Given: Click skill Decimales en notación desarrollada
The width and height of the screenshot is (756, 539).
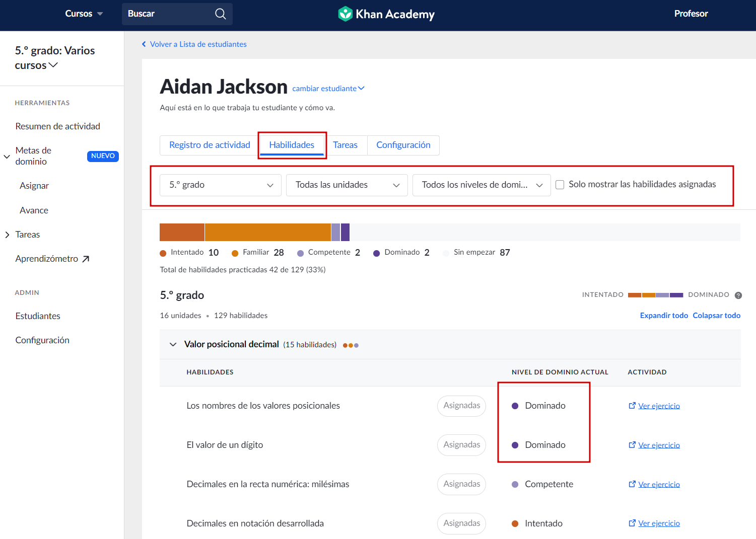Looking at the screenshot, I should pos(255,523).
